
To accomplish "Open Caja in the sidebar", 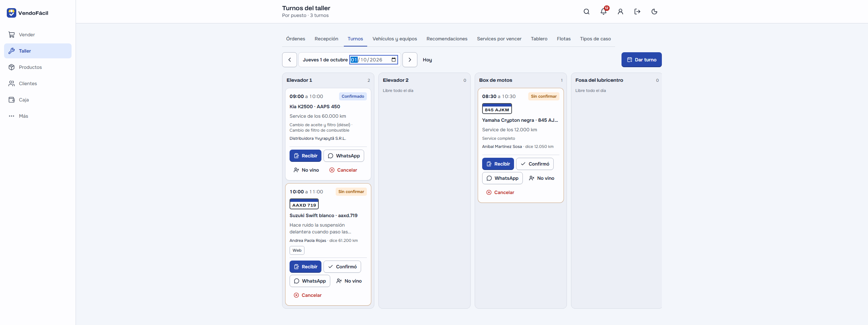I will [x=38, y=100].
